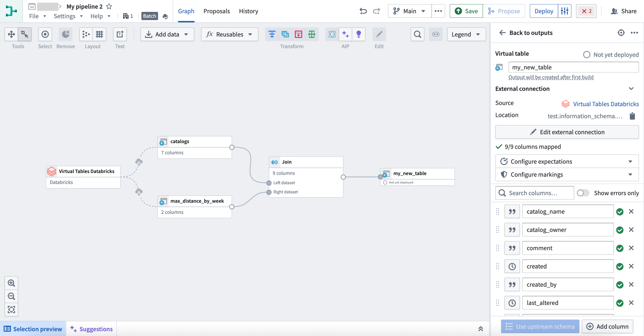
Task: Click the Edit external connection button
Action: 566,132
